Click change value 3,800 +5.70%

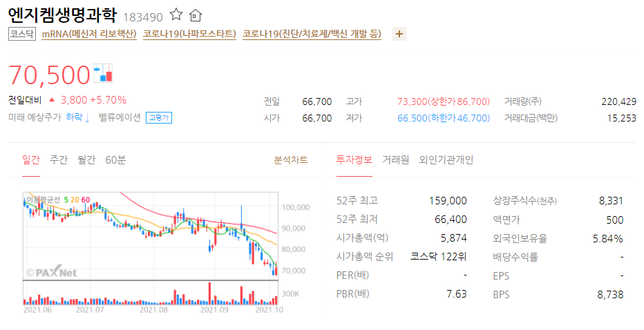[x=93, y=100]
